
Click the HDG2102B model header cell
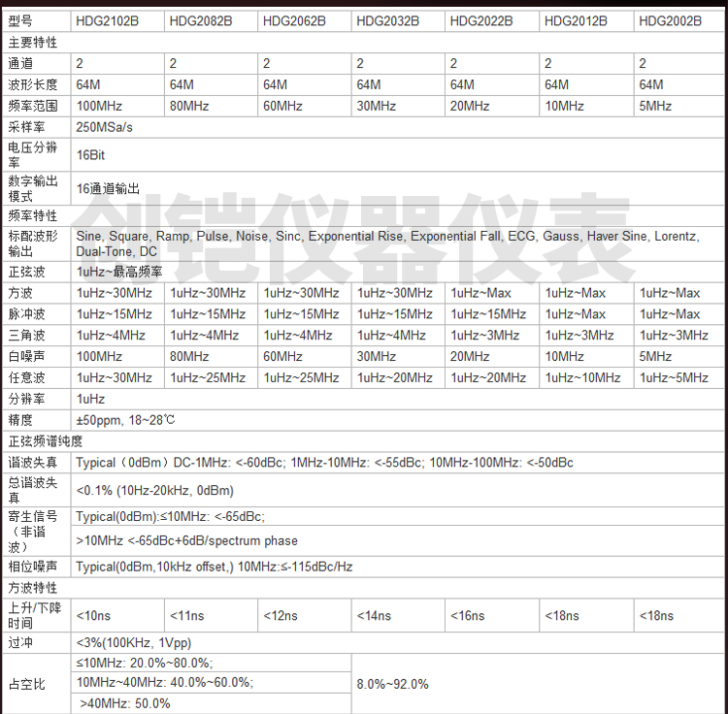(107, 20)
